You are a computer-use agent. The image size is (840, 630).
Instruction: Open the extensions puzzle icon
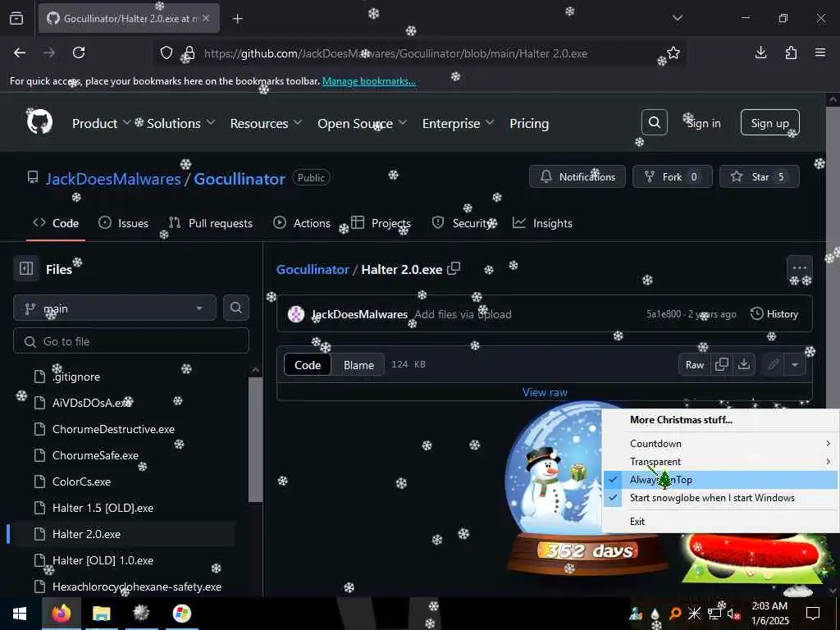[791, 52]
